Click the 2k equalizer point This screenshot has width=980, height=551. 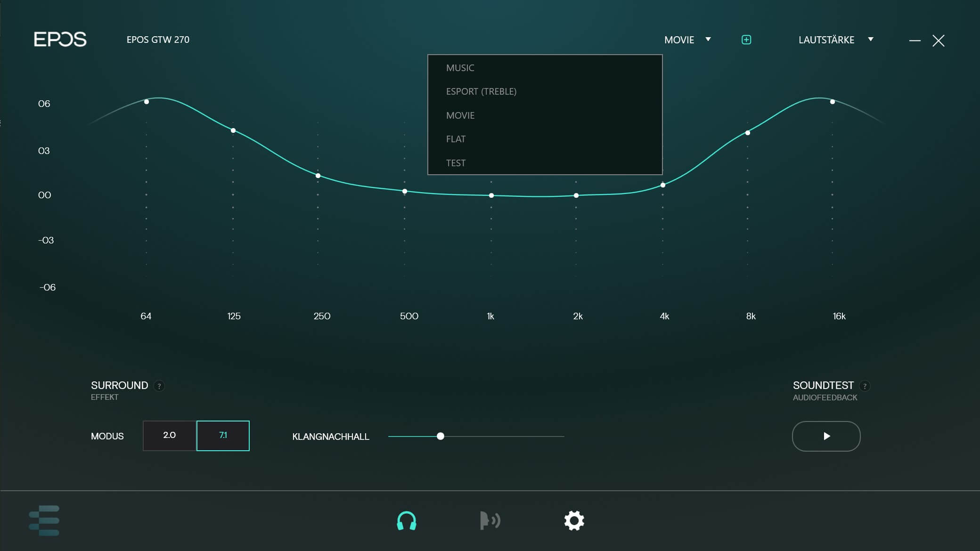tap(576, 195)
